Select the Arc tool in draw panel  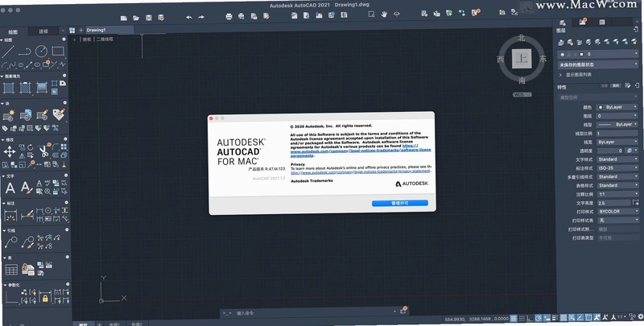point(5,65)
